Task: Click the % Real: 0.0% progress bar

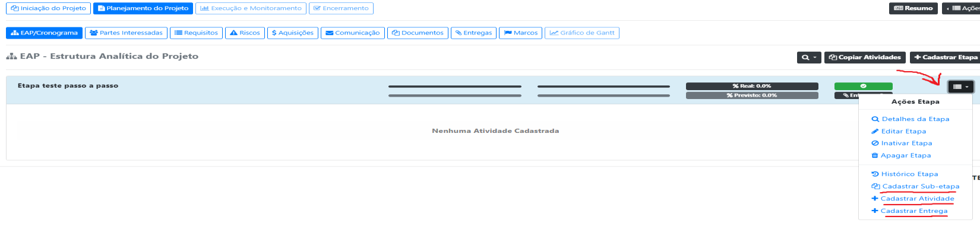Action: coord(752,86)
